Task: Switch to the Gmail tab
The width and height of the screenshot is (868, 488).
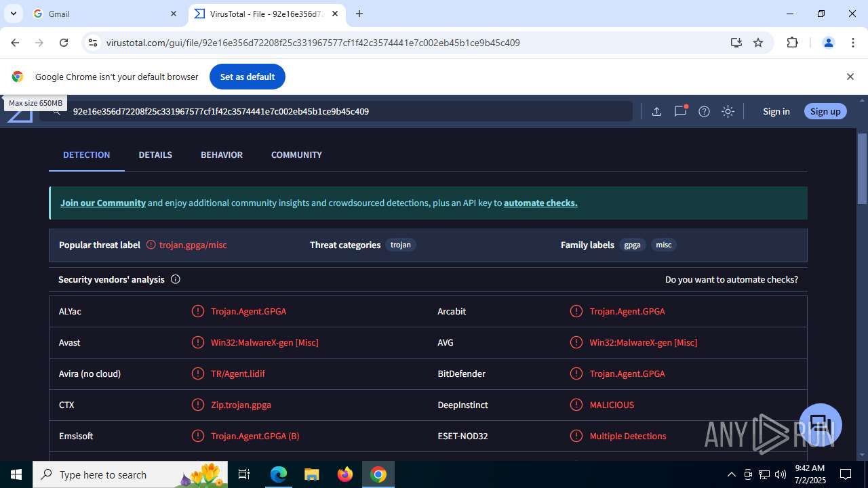Action: point(105,14)
